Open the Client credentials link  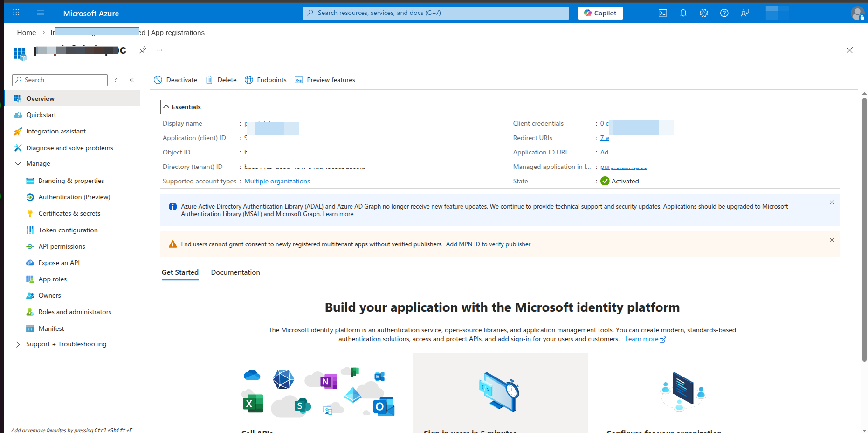(605, 123)
